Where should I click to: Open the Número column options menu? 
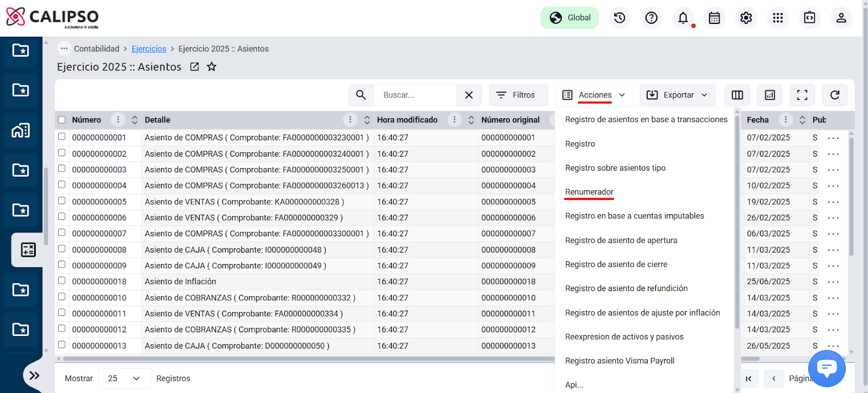click(x=118, y=120)
